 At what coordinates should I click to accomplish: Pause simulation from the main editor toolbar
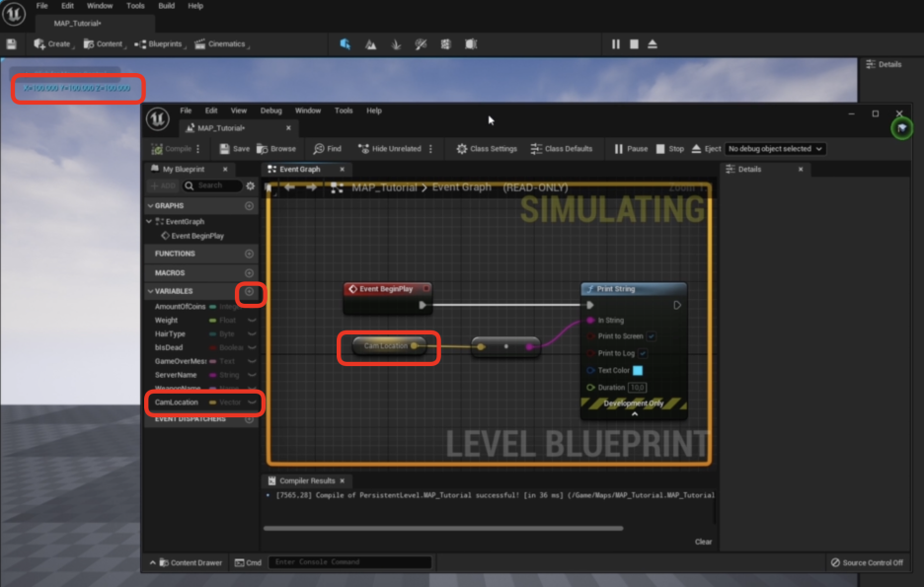coord(616,44)
